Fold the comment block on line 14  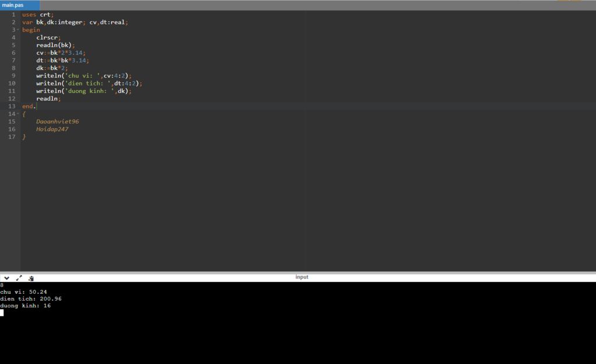point(18,113)
